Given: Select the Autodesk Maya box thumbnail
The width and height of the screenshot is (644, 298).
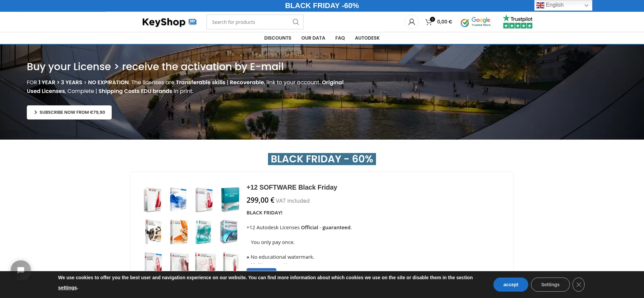Looking at the screenshot, I should tap(230, 200).
